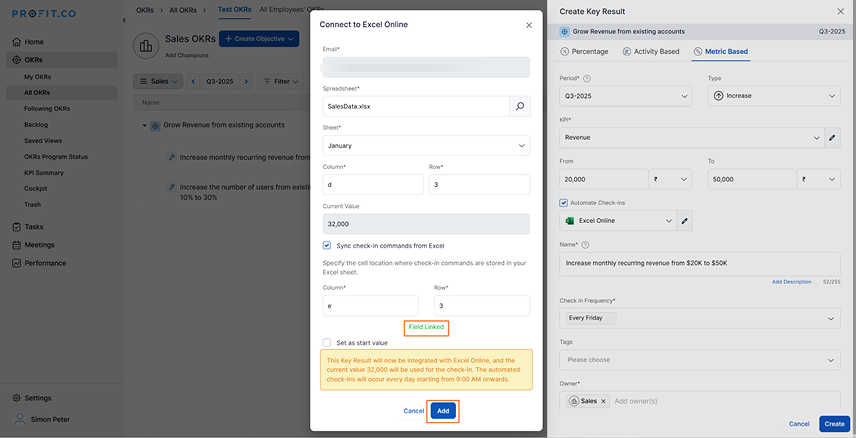The height and width of the screenshot is (438, 856).
Task: Close the Create Key Result panel
Action: [840, 11]
